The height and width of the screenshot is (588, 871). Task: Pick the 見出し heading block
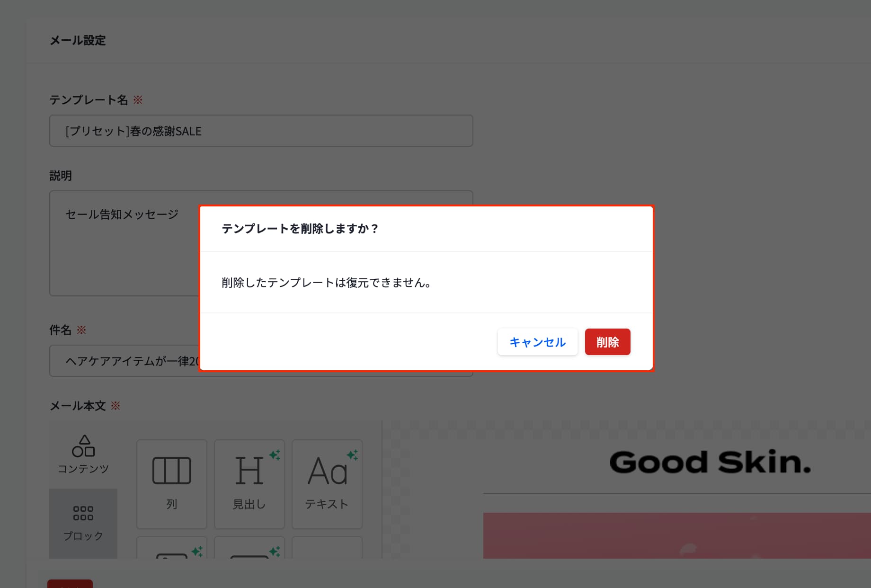[x=249, y=483]
